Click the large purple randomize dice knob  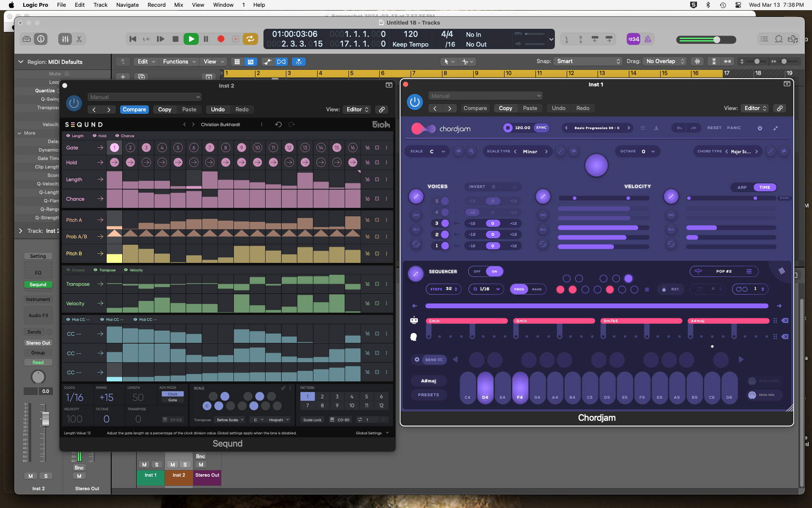click(x=596, y=165)
